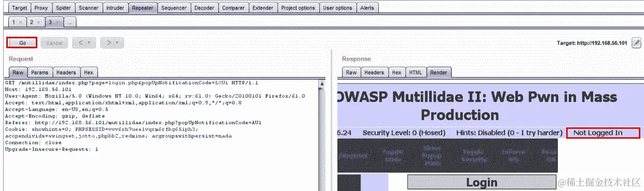Select Repeater sub-tab 3
This screenshot has height=191, width=644.
point(50,22)
